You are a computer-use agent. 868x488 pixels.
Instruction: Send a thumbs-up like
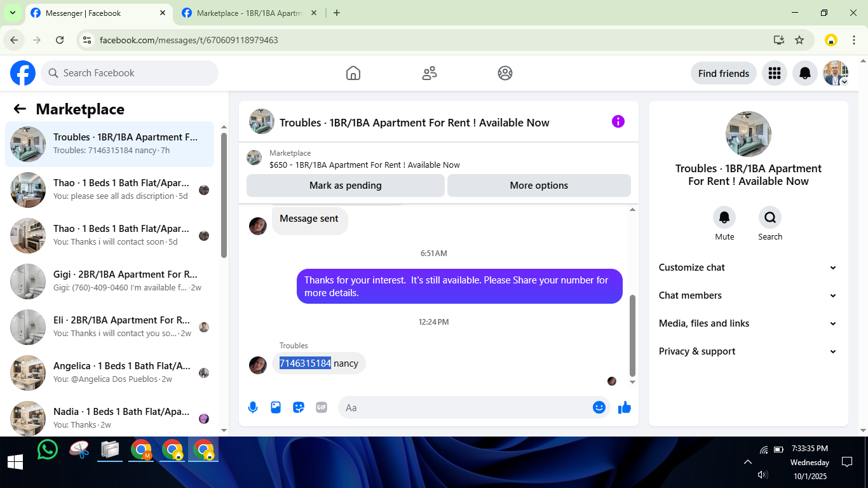pyautogui.click(x=625, y=407)
